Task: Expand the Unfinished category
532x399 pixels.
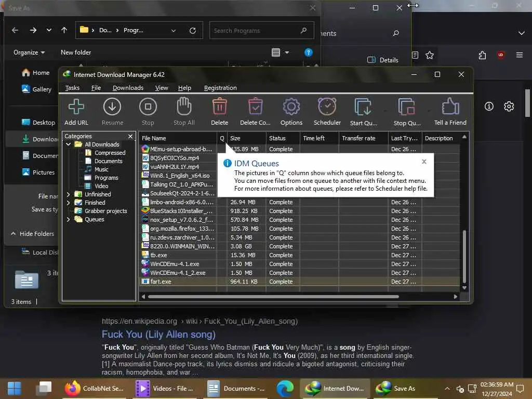Action: point(68,194)
